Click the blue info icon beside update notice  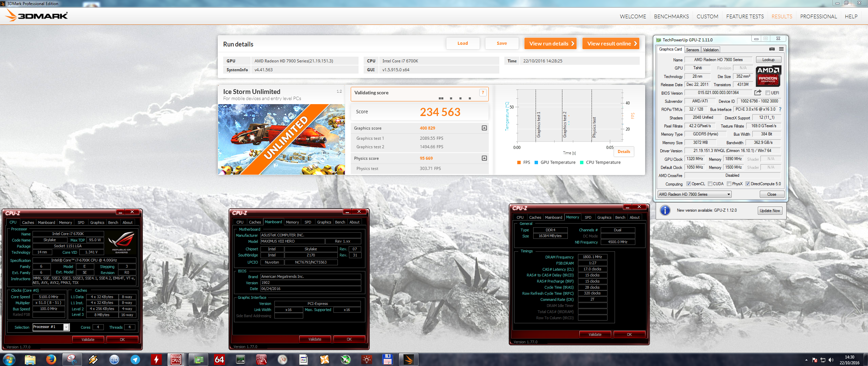(665, 210)
